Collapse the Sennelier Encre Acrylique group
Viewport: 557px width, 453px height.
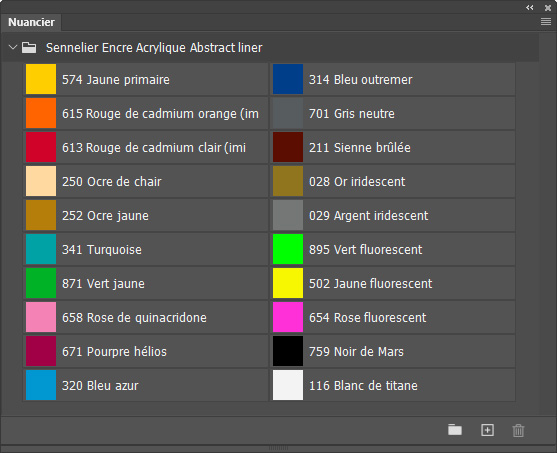tap(13, 47)
